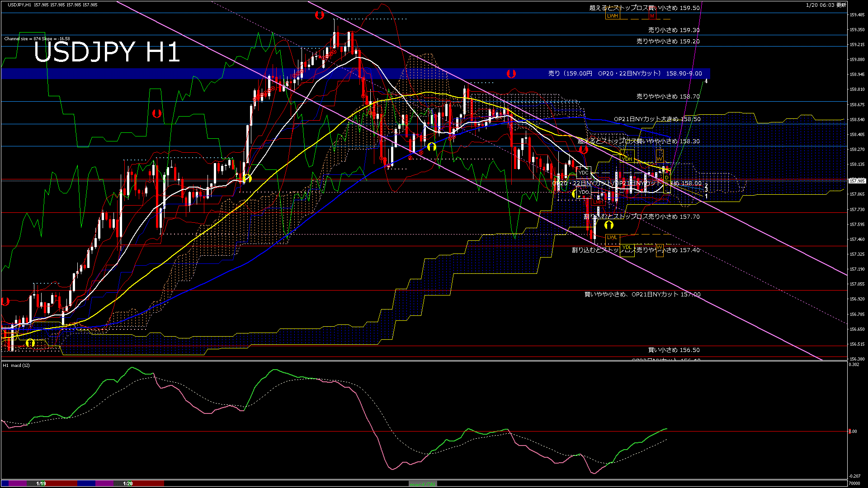The image size is (868, 488).
Task: Click the orange LWL last-week-low label
Action: coord(612,237)
